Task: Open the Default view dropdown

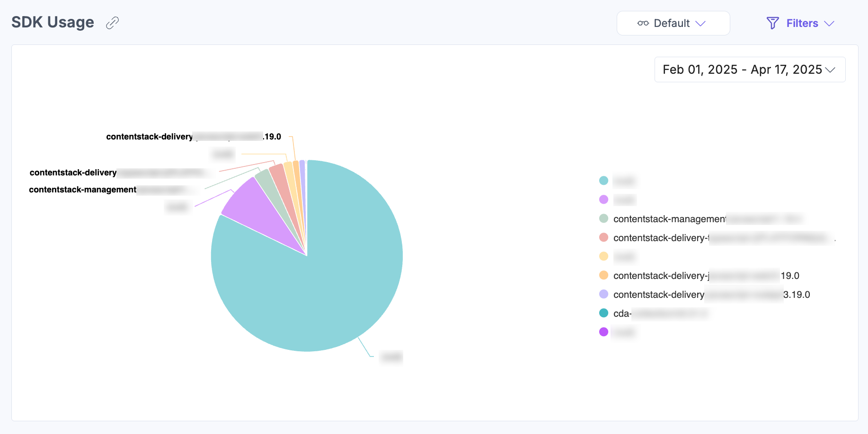Action: pyautogui.click(x=673, y=23)
